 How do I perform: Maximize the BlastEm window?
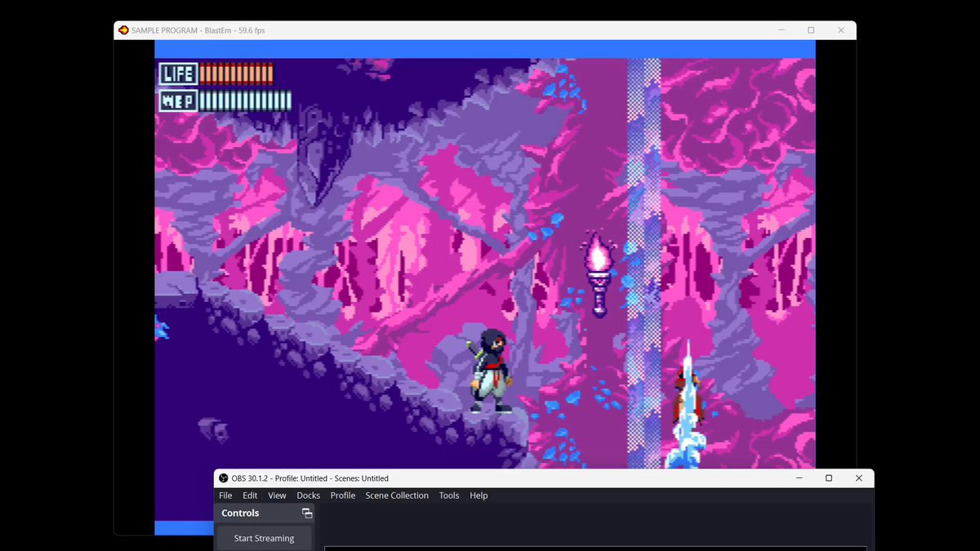click(811, 30)
